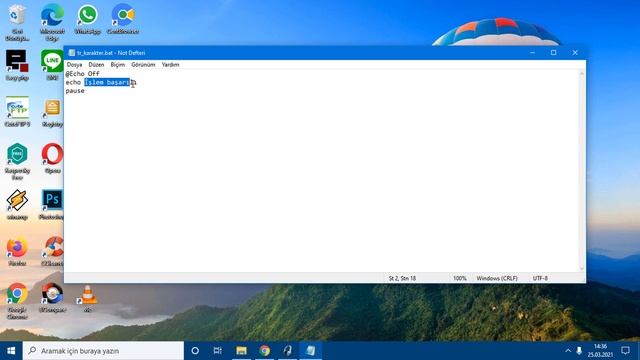Click the Windows Start button
The width and height of the screenshot is (640, 360).
(x=11, y=351)
